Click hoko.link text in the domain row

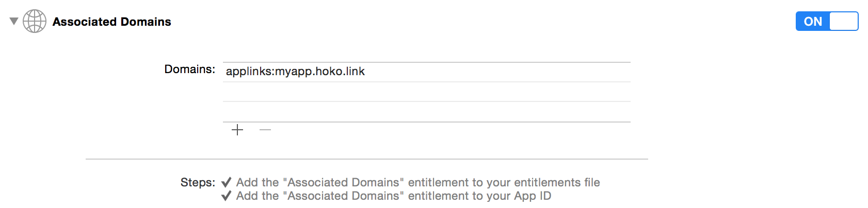[x=340, y=71]
